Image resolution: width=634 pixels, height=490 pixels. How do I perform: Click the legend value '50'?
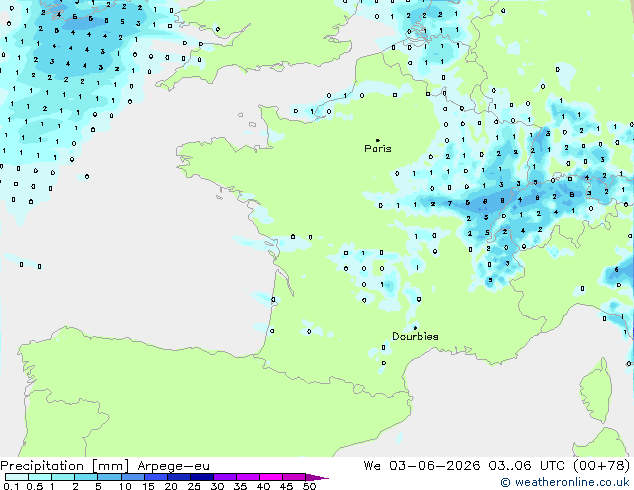pos(309,486)
